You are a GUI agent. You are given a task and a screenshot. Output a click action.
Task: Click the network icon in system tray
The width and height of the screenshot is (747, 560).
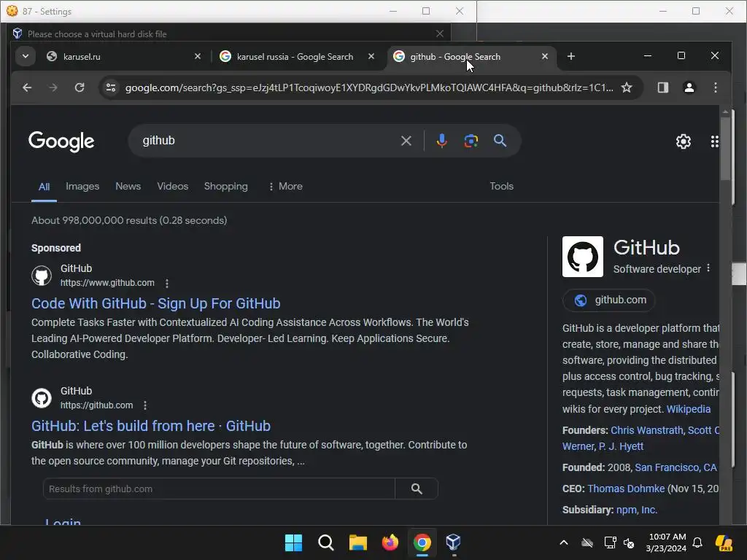610,542
